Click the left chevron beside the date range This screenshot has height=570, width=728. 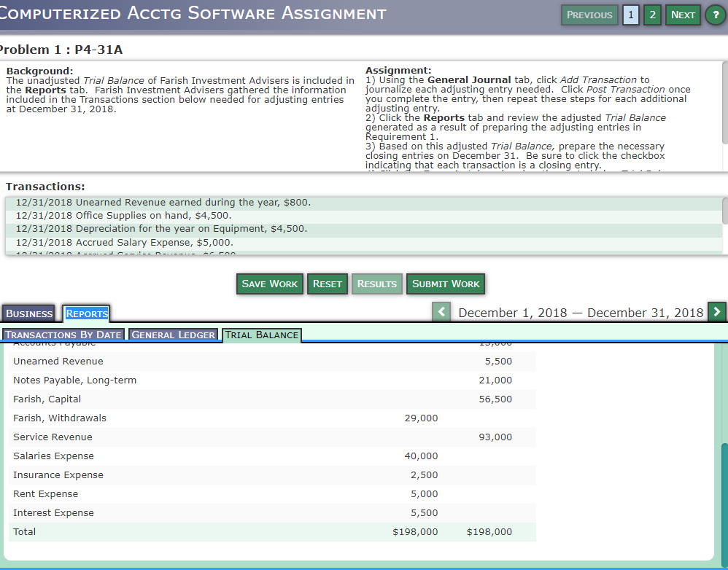click(441, 311)
